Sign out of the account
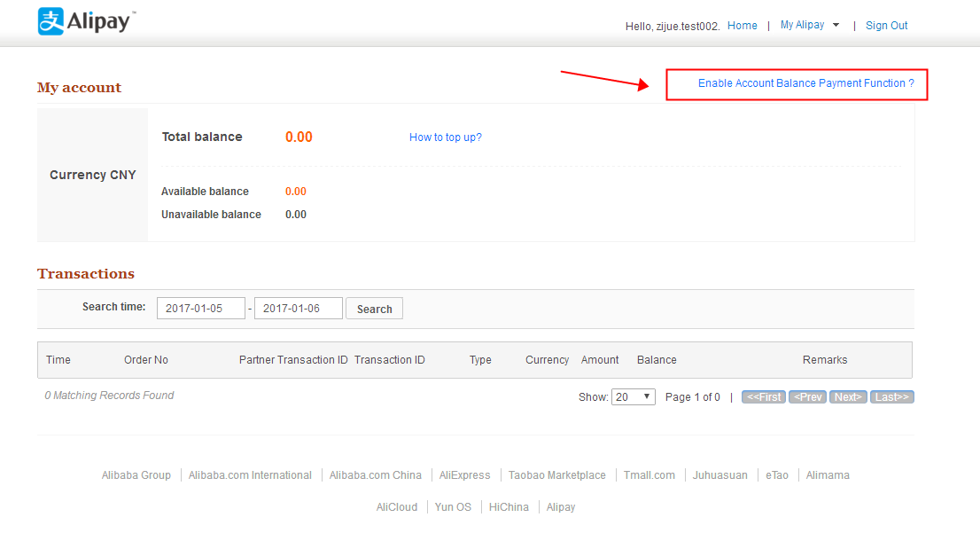 tap(886, 26)
